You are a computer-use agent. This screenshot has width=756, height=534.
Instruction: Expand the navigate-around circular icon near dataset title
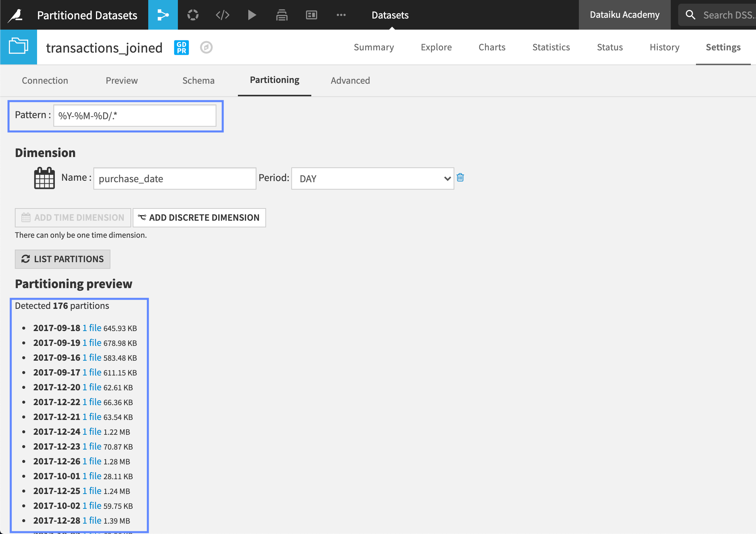(x=206, y=47)
